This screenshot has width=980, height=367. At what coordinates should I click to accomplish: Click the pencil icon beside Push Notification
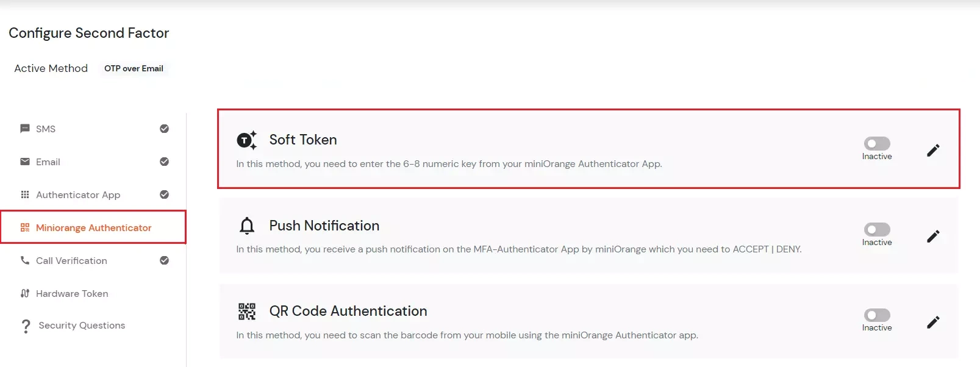pyautogui.click(x=933, y=236)
